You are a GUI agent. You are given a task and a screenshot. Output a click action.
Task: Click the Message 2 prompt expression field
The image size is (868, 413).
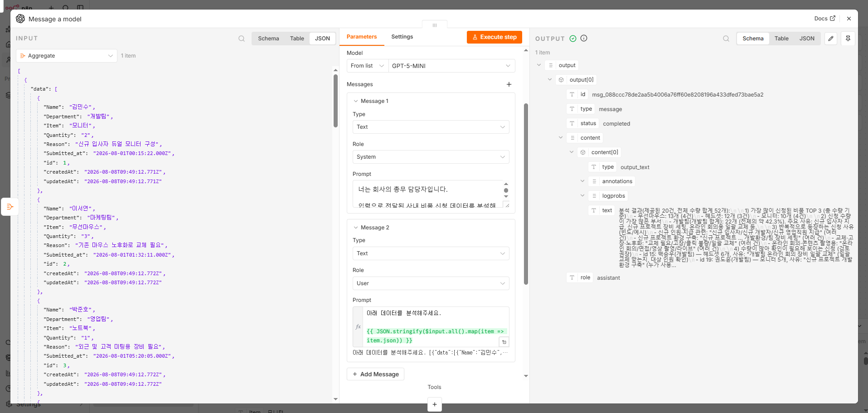436,327
